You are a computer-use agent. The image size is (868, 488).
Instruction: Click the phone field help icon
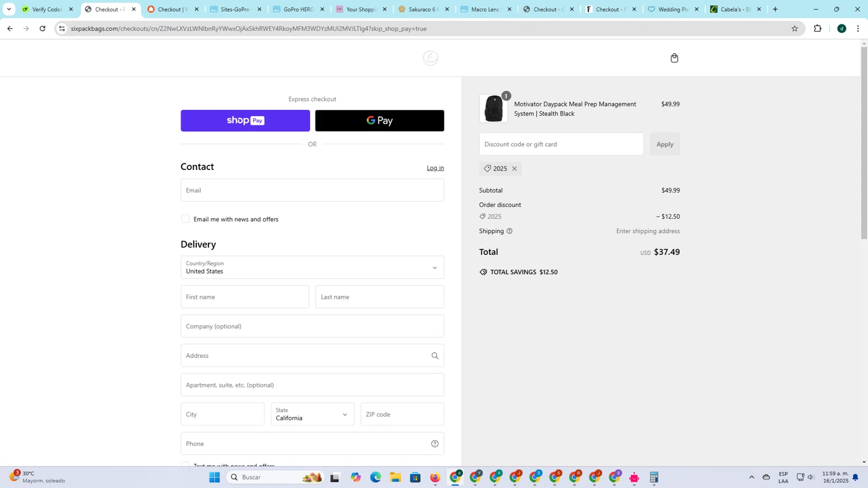435,443
